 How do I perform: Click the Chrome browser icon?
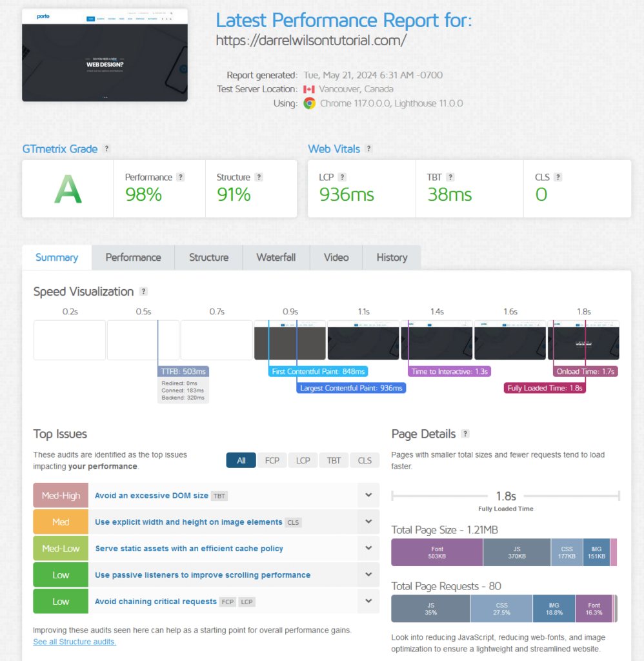coord(309,103)
